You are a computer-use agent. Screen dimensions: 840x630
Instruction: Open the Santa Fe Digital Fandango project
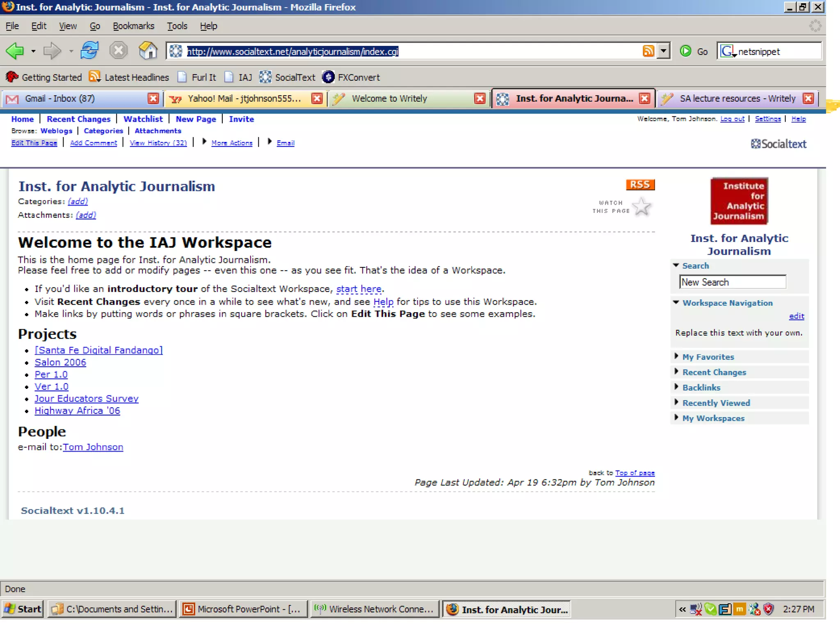[x=98, y=350]
